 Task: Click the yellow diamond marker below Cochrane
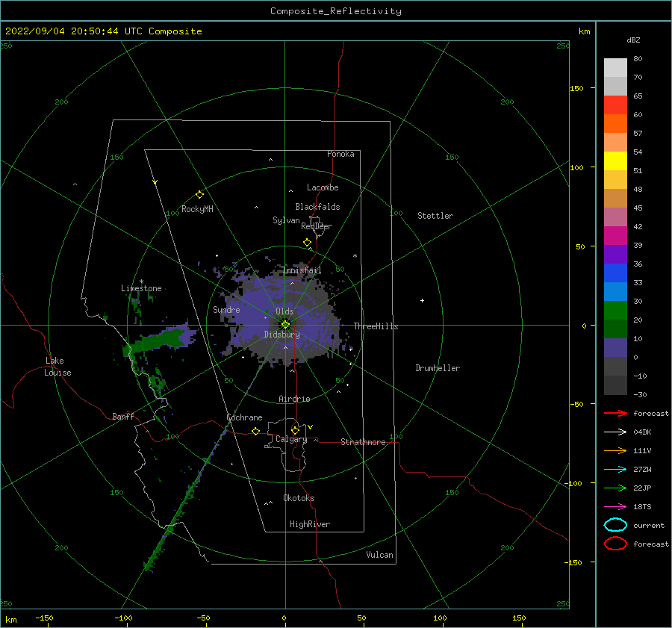(255, 431)
